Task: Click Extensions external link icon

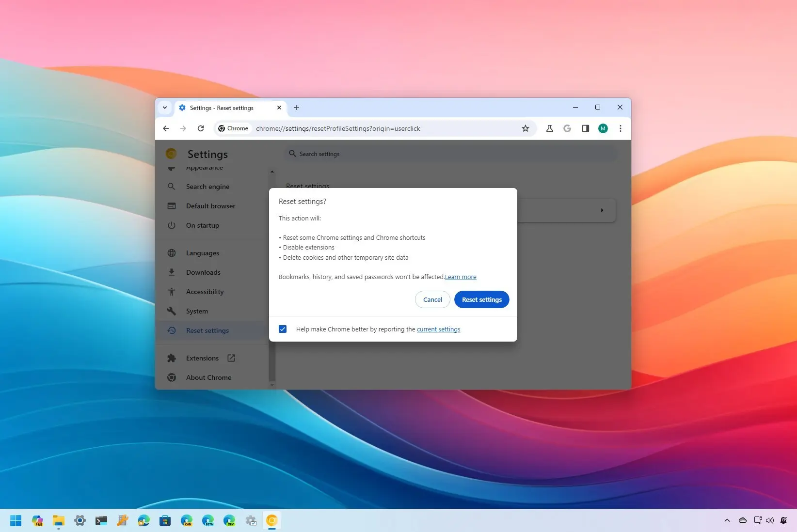Action: (231, 358)
